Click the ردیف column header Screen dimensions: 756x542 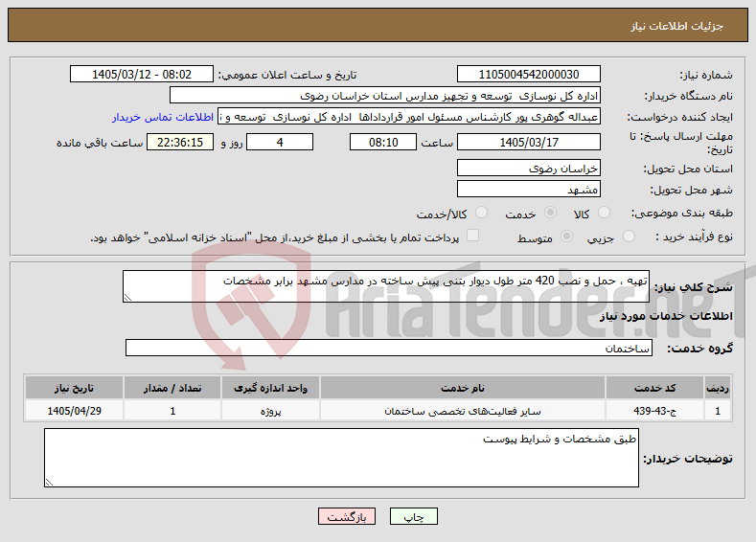718,388
